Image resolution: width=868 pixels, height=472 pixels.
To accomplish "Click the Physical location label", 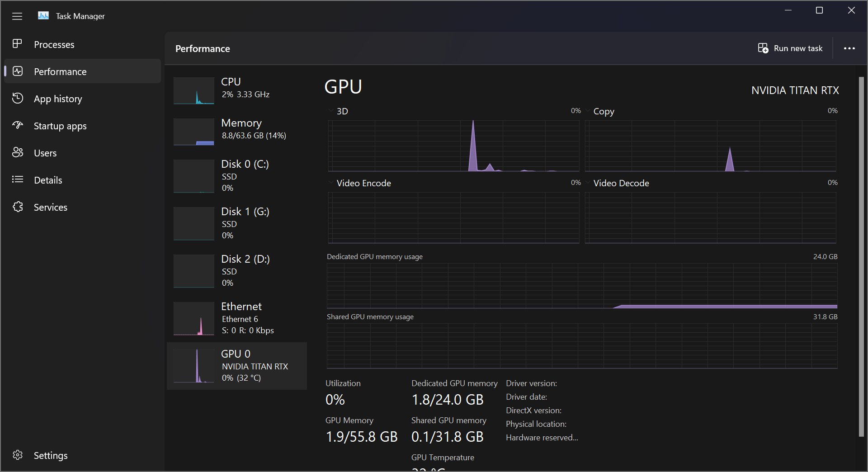I will click(536, 424).
